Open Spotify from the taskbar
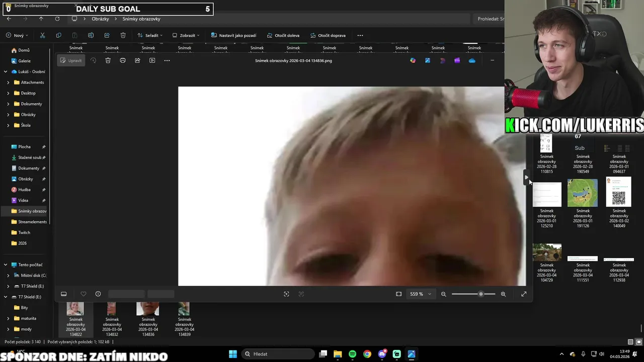The width and height of the screenshot is (644, 362). point(352,354)
